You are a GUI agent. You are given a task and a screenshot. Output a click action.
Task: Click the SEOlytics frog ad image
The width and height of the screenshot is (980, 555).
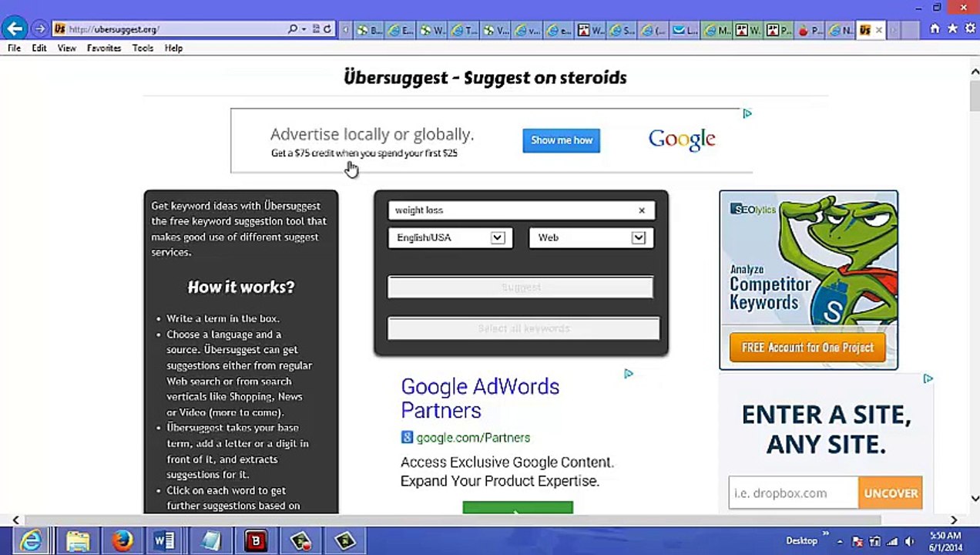point(808,280)
